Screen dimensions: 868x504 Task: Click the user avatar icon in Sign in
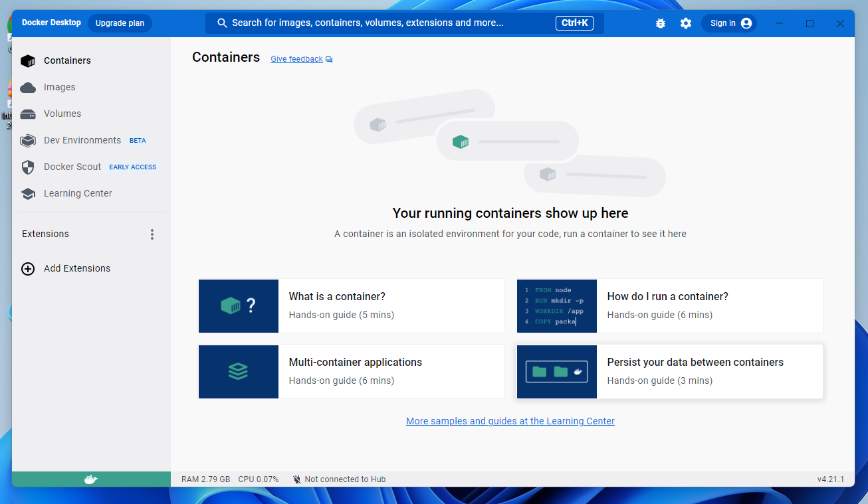[x=746, y=23]
